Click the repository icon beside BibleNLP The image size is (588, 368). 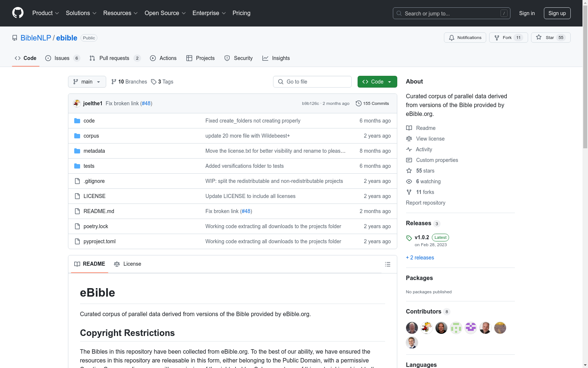pos(15,38)
